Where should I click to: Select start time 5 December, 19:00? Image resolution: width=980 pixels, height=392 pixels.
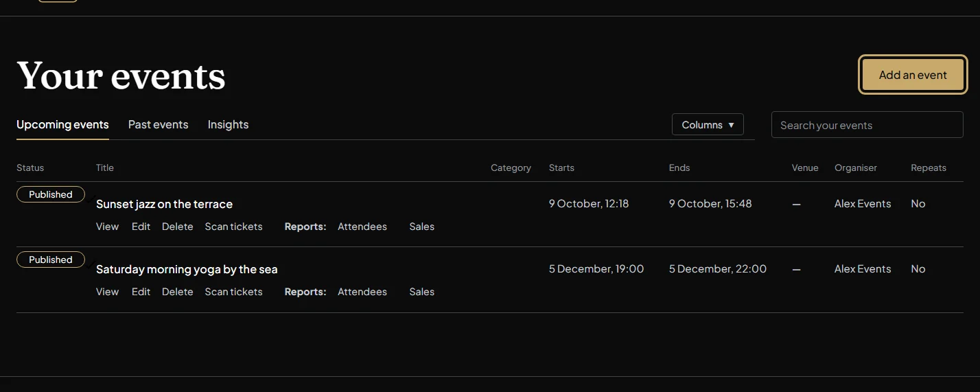click(x=596, y=269)
